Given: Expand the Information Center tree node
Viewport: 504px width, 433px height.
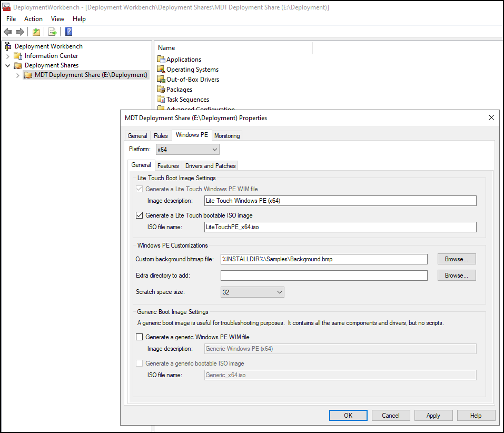Looking at the screenshot, I should 8,56.
